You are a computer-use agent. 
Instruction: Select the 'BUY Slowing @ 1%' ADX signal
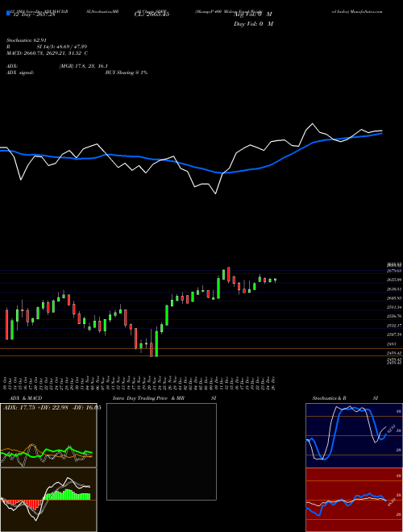point(127,73)
